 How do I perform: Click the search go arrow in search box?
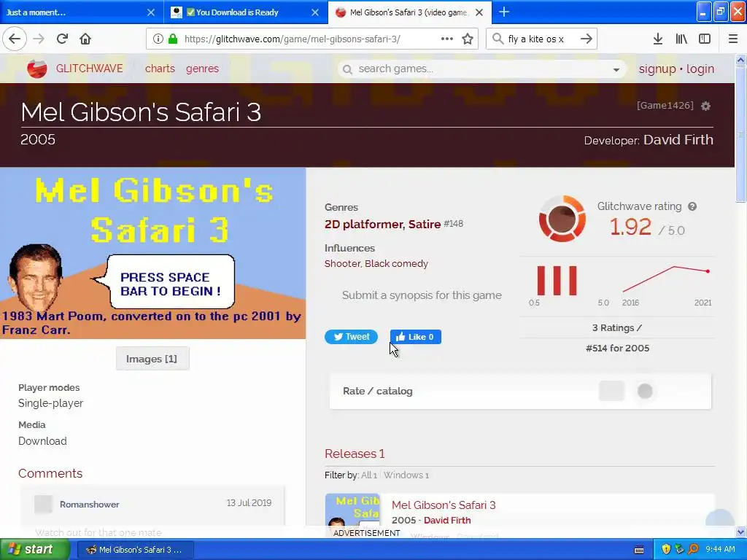587,39
